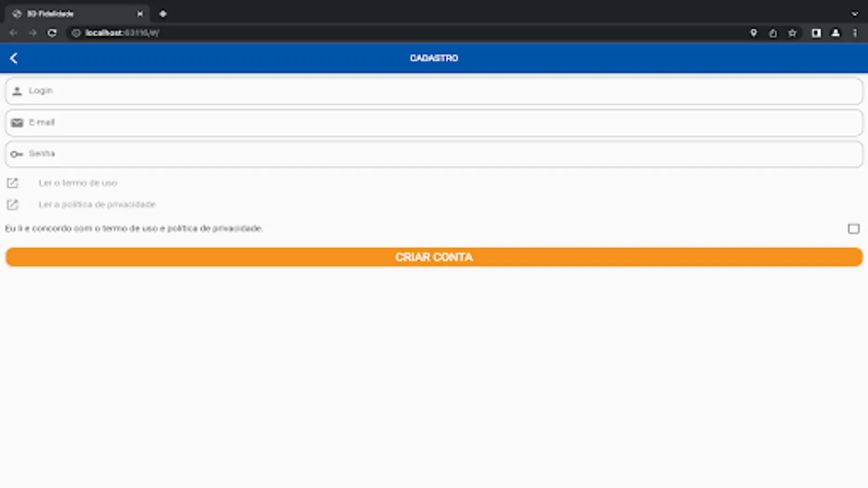Click the key icon in Senha field
The height and width of the screenshot is (488, 868).
pos(17,154)
